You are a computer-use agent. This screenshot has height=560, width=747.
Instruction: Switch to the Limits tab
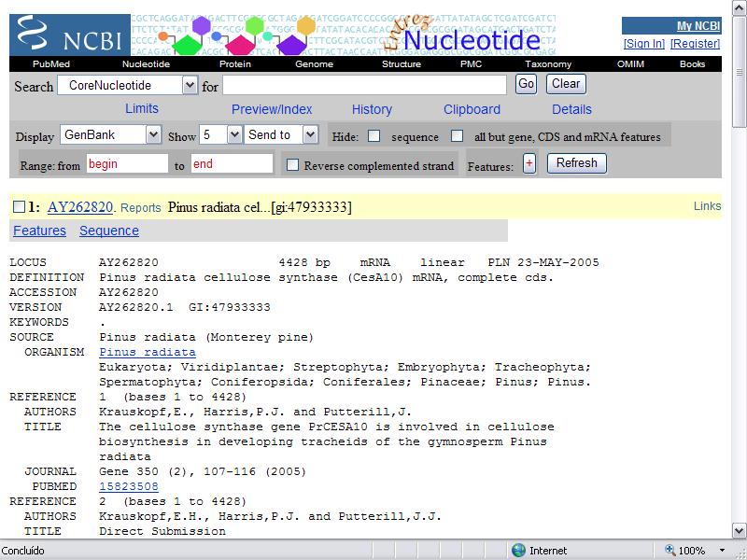[x=142, y=108]
